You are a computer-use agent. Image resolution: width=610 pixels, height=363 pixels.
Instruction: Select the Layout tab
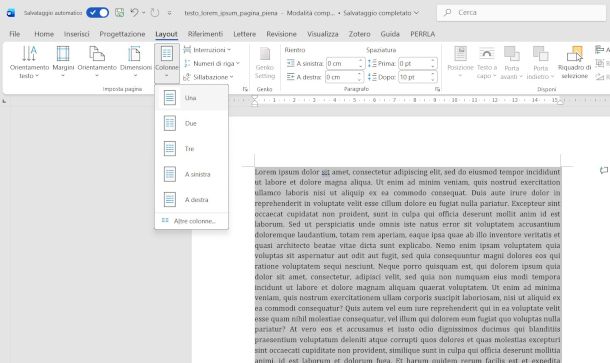[x=167, y=34]
